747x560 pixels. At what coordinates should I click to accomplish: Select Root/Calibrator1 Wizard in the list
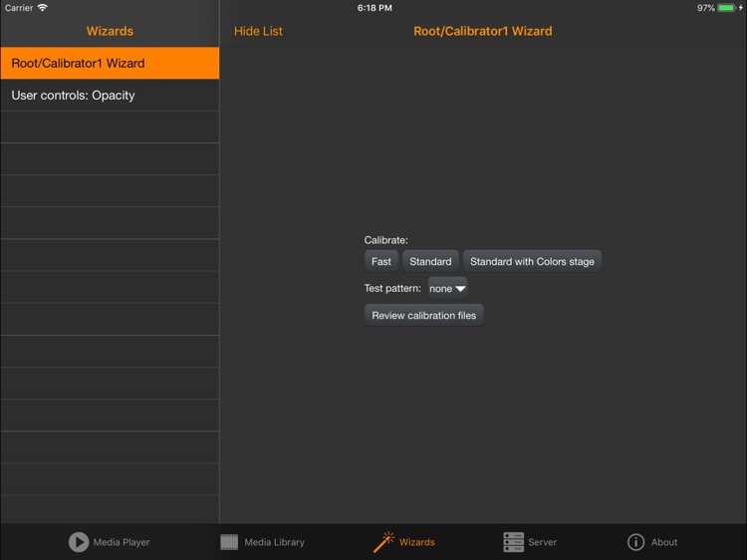pos(110,63)
